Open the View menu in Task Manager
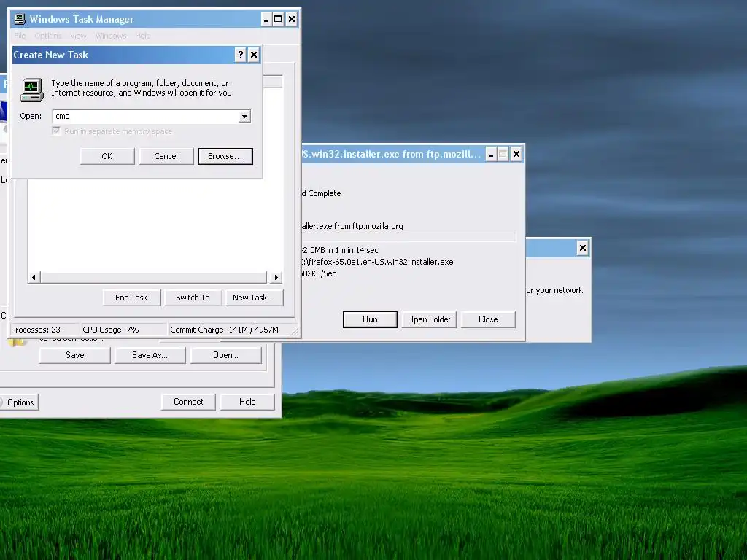747x560 pixels. click(x=78, y=36)
